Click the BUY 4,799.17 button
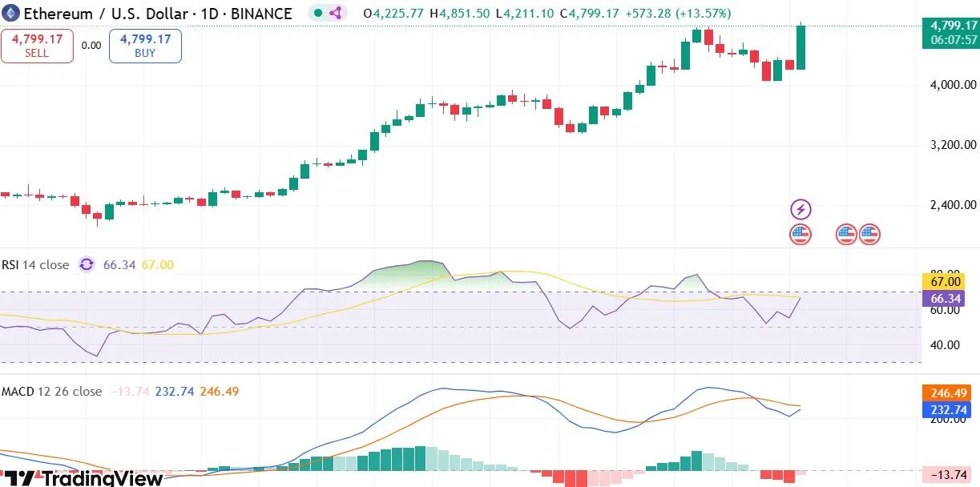 [x=145, y=46]
